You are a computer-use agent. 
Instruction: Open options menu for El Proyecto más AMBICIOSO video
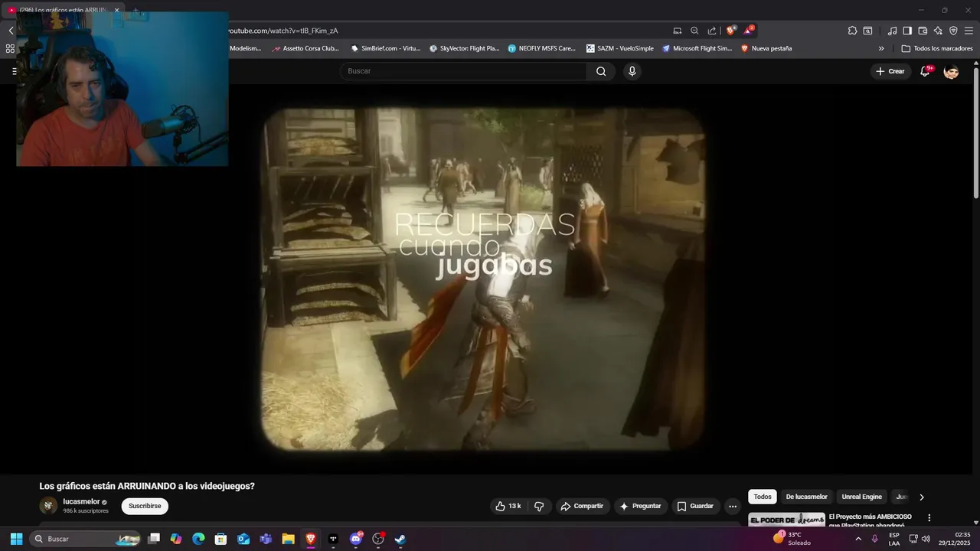pyautogui.click(x=929, y=518)
